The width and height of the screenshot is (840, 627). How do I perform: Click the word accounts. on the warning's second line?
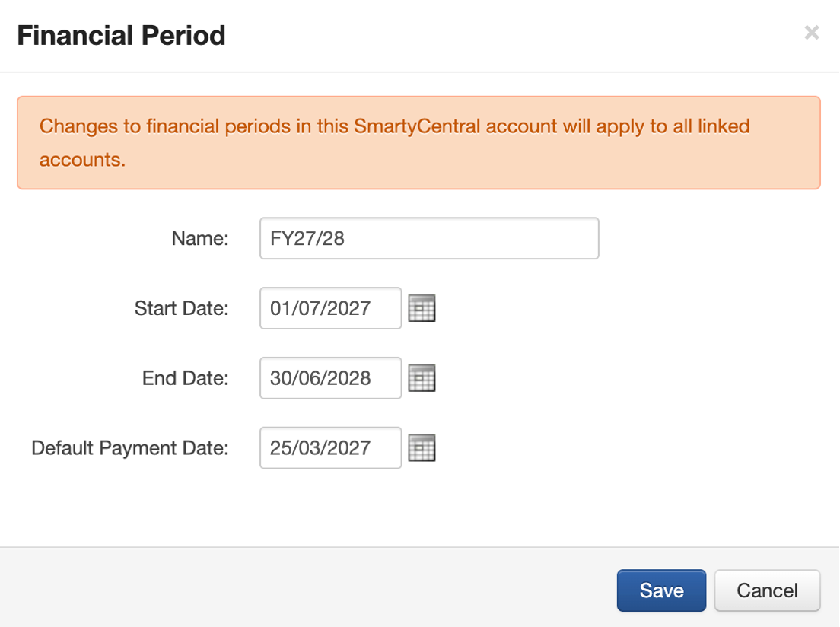pos(82,160)
